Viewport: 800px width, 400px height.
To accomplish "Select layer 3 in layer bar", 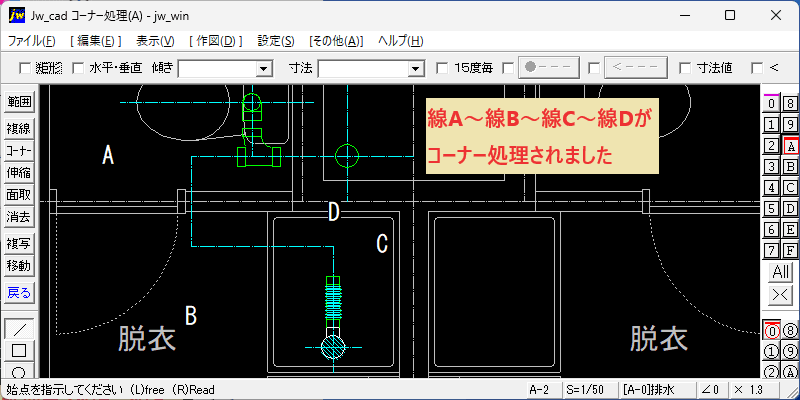I will 771,167.
